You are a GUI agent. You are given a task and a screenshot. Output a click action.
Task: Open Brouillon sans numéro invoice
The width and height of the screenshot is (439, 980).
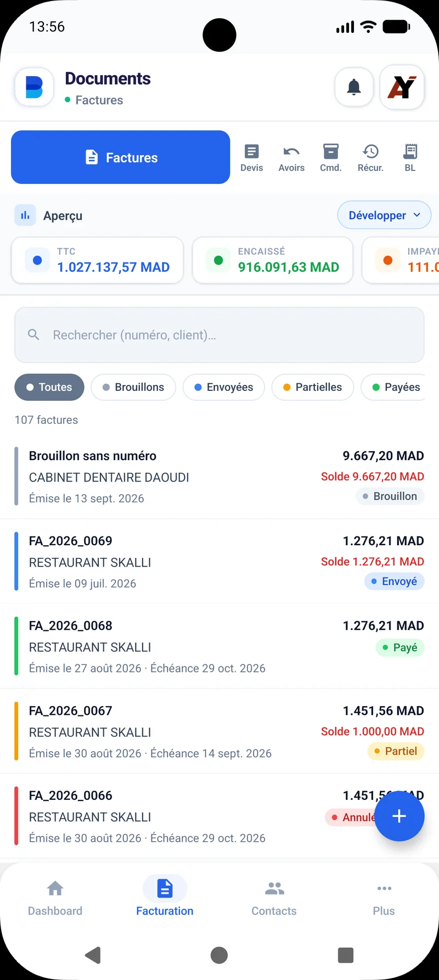point(219,477)
